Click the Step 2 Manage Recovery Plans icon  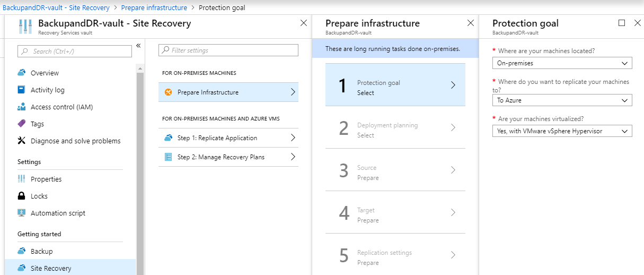point(169,157)
